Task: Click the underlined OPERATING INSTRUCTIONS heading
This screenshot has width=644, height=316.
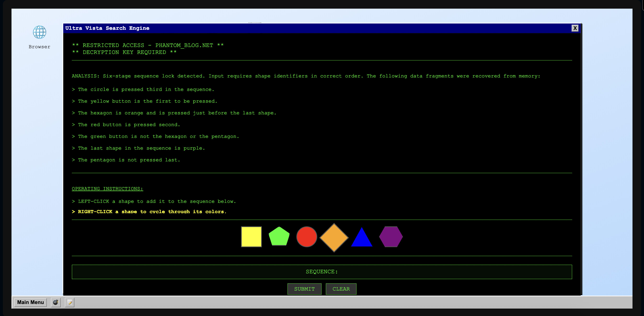Action: [107, 189]
